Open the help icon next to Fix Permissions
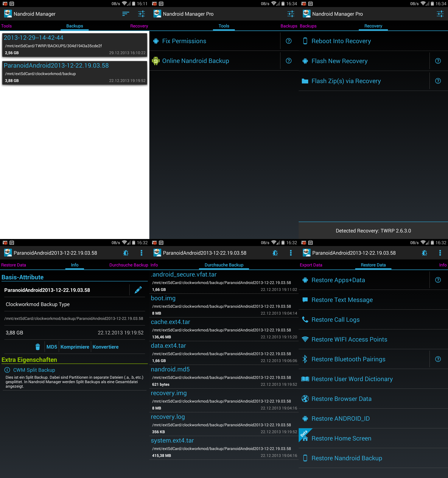This screenshot has width=448, height=478. pyautogui.click(x=289, y=41)
